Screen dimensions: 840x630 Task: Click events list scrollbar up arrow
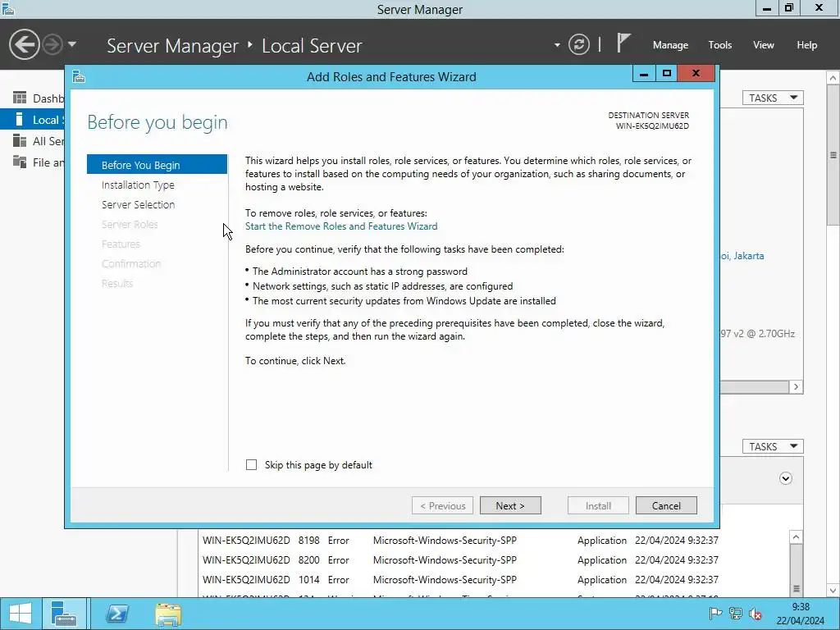pos(796,536)
